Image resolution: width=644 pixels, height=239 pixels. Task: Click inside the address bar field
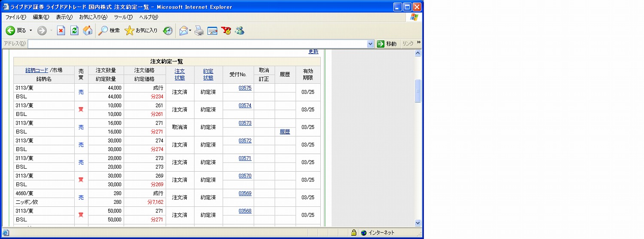point(197,44)
